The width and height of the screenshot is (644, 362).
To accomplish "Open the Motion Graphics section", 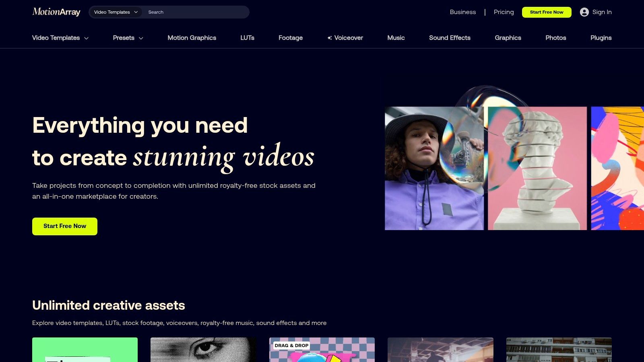I will click(x=192, y=38).
